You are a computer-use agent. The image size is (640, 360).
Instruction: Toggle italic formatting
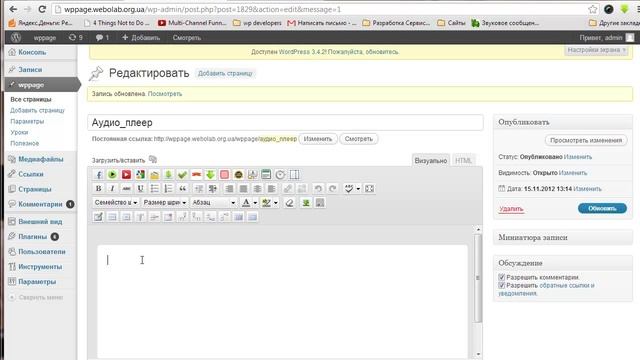point(112,189)
